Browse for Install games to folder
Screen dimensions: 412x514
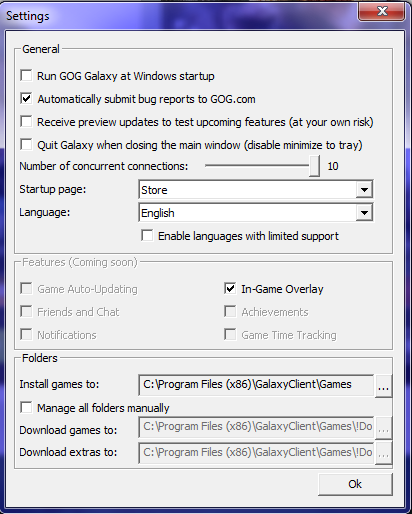click(383, 386)
